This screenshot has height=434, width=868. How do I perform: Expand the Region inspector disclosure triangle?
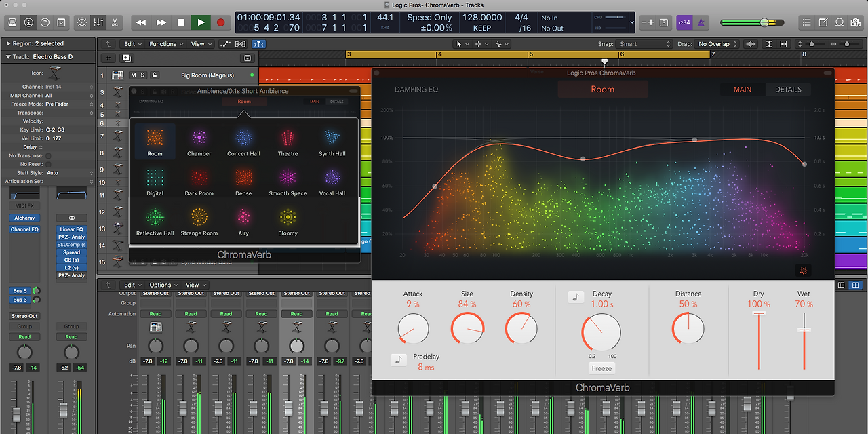(8, 44)
